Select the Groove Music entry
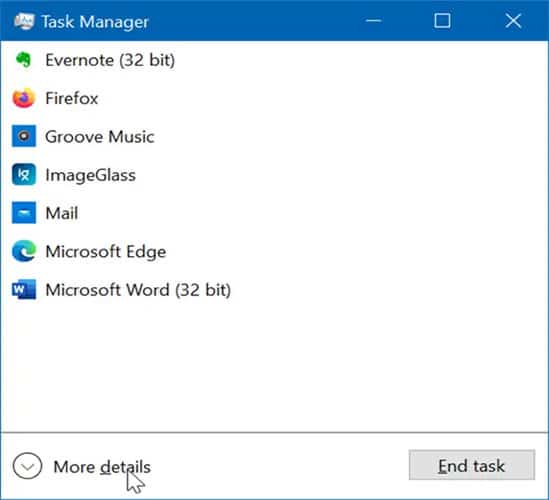Image resolution: width=549 pixels, height=500 pixels. [x=100, y=136]
